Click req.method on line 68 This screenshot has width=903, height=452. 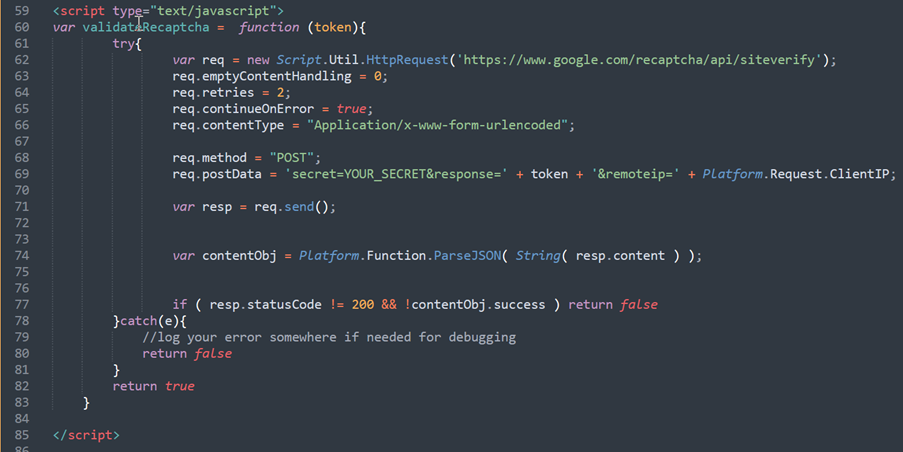[x=210, y=158]
